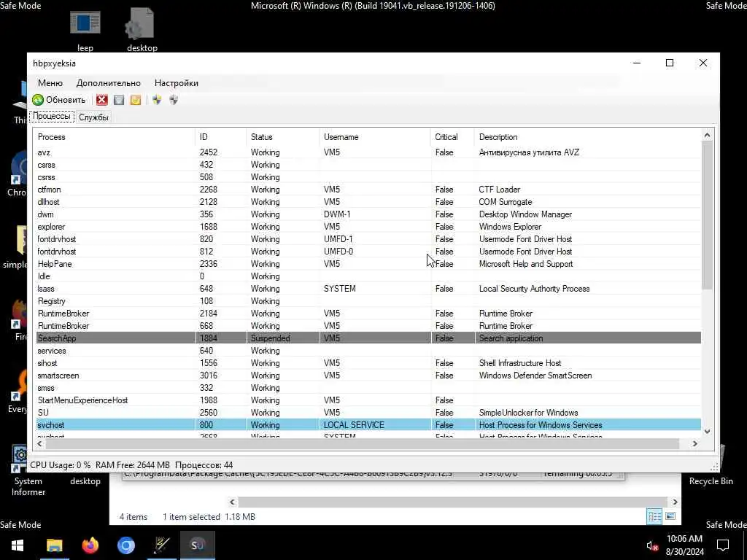Select the sihost process row
747x560 pixels.
point(368,363)
